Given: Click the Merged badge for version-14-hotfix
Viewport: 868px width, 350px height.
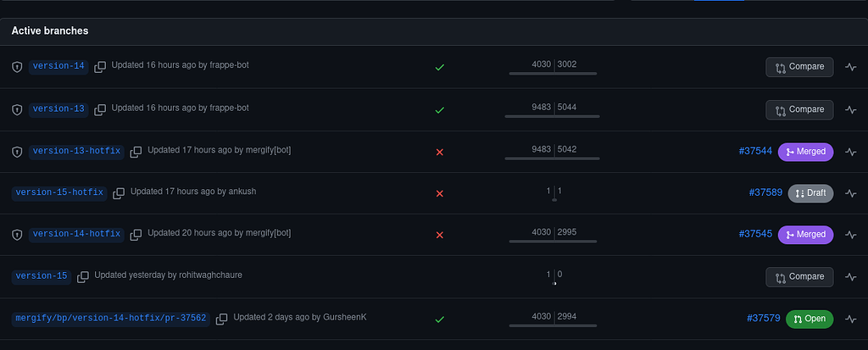Looking at the screenshot, I should pos(805,235).
